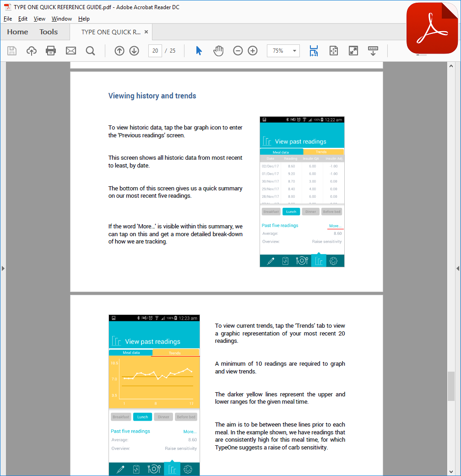Click the total page count '25'
The image size is (461, 476).
pyautogui.click(x=173, y=51)
